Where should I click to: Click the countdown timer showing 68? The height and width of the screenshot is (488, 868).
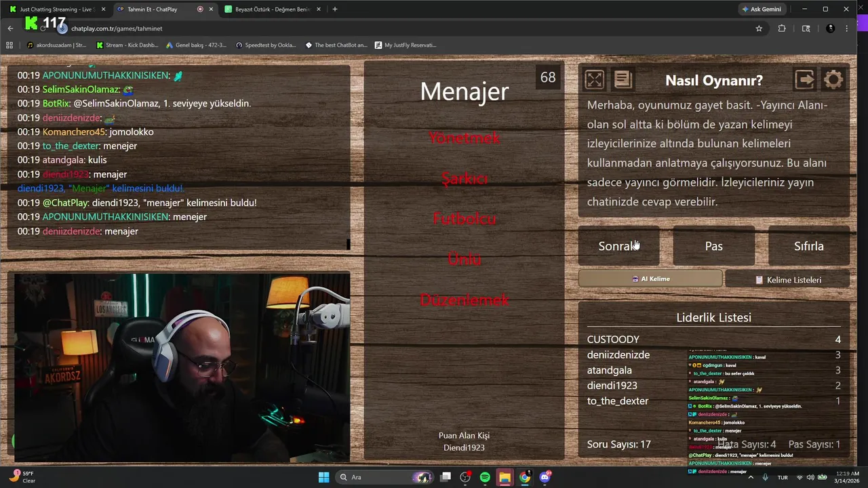pos(548,78)
